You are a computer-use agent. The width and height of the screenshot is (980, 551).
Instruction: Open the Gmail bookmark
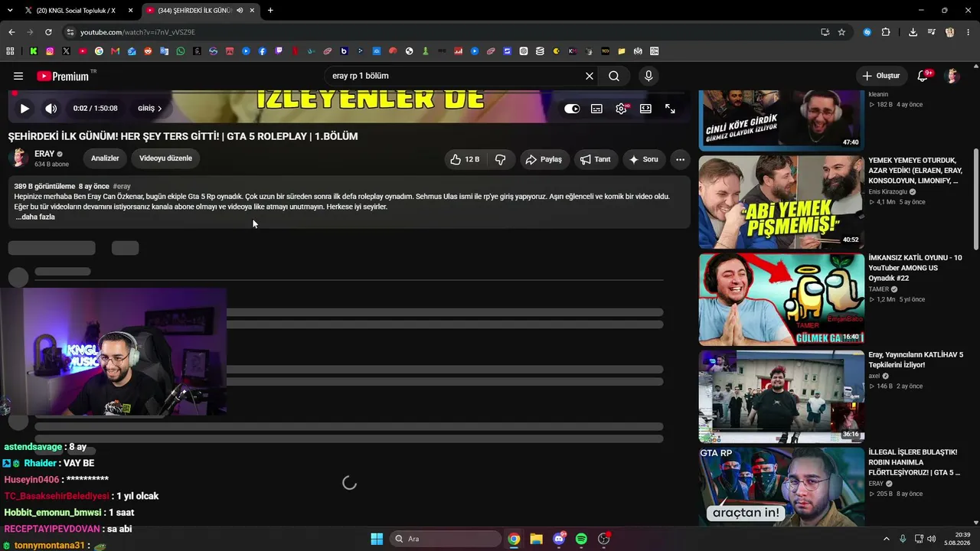115,51
